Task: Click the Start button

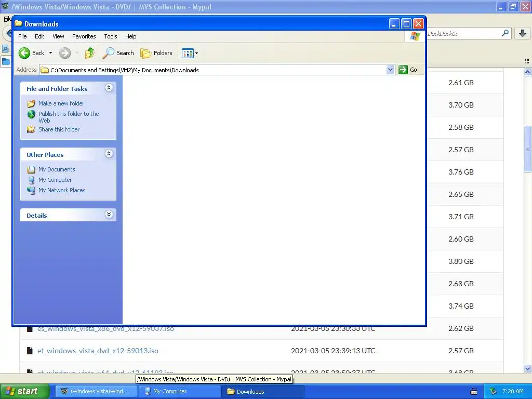Action: pos(24,391)
